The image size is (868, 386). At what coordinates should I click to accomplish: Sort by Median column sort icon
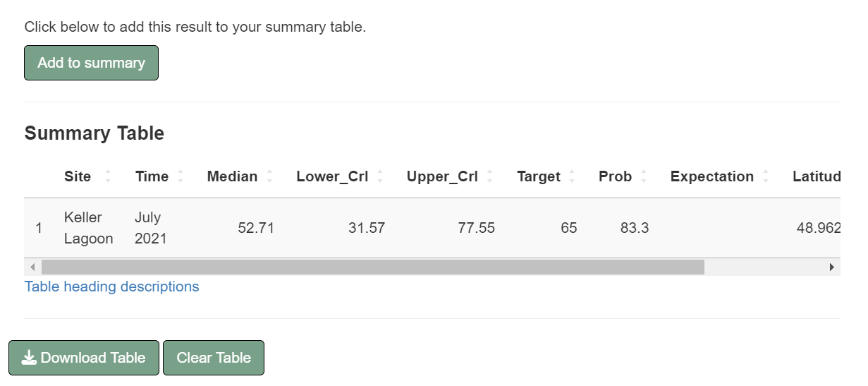[269, 176]
